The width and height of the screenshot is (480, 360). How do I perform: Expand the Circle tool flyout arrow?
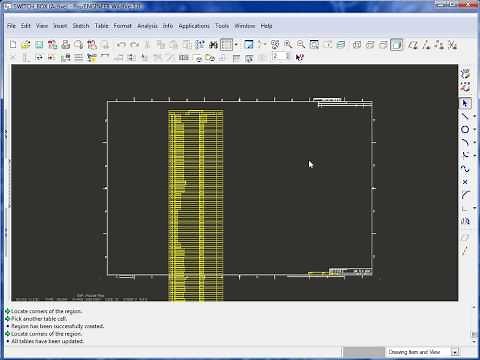pyautogui.click(x=475, y=129)
